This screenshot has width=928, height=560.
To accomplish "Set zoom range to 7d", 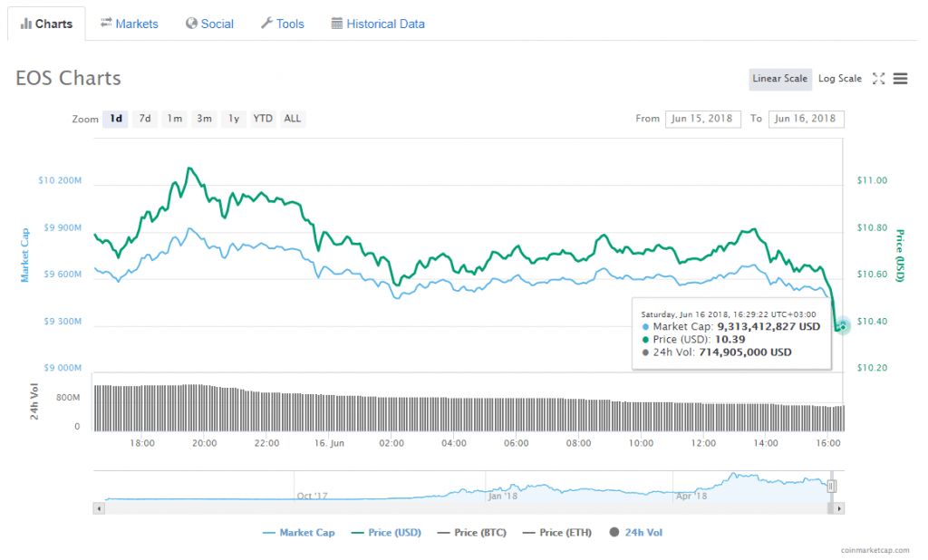I will 144,119.
